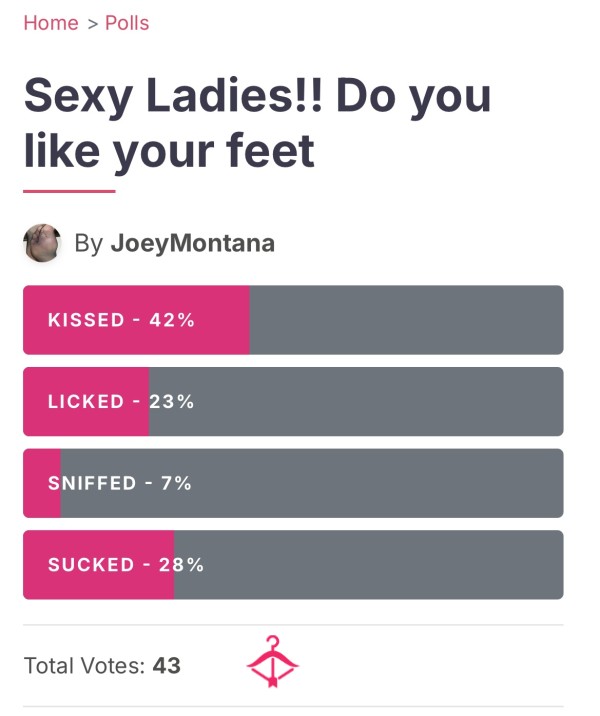Click the KISSED 42% pink progress fill
Image resolution: width=600 pixels, height=716 pixels.
(136, 320)
